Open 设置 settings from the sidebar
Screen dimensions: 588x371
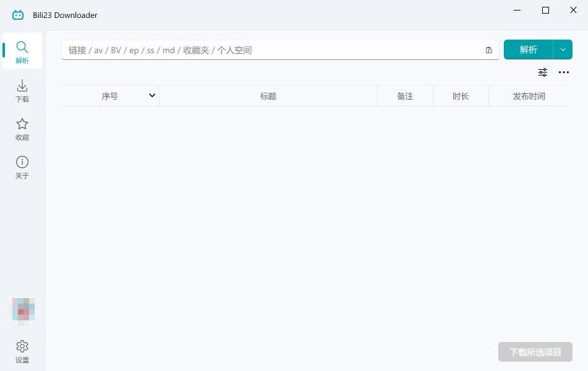(22, 351)
